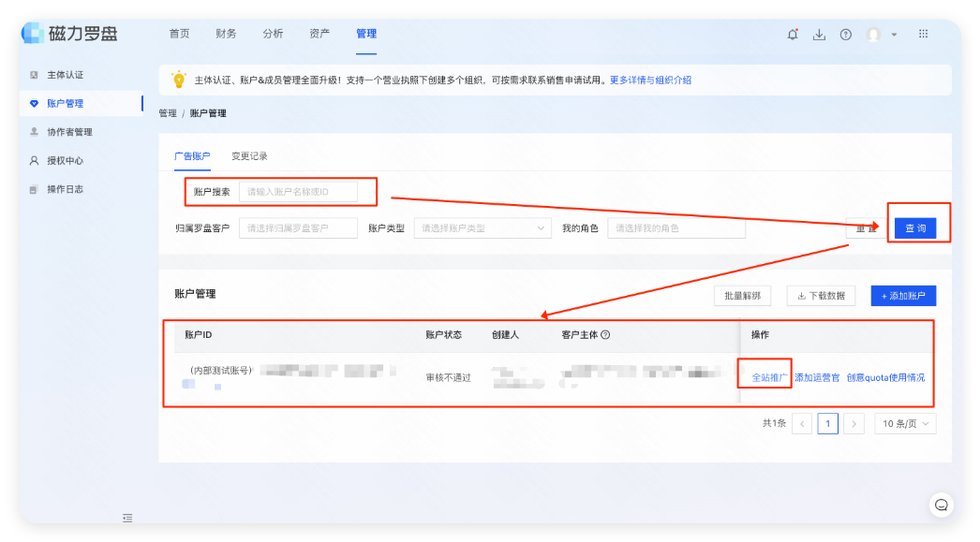Open the 创意quota使用情况 link
Screen dimensions: 980x542
(885, 377)
